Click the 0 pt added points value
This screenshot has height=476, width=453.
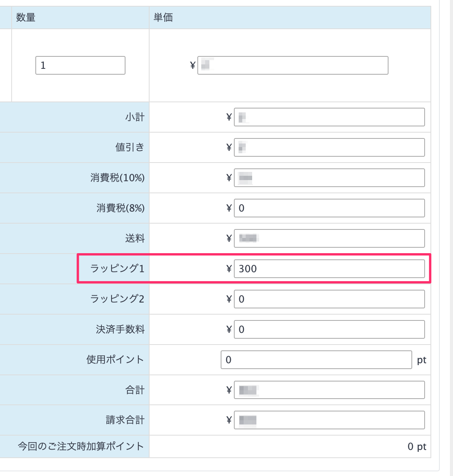[416, 446]
